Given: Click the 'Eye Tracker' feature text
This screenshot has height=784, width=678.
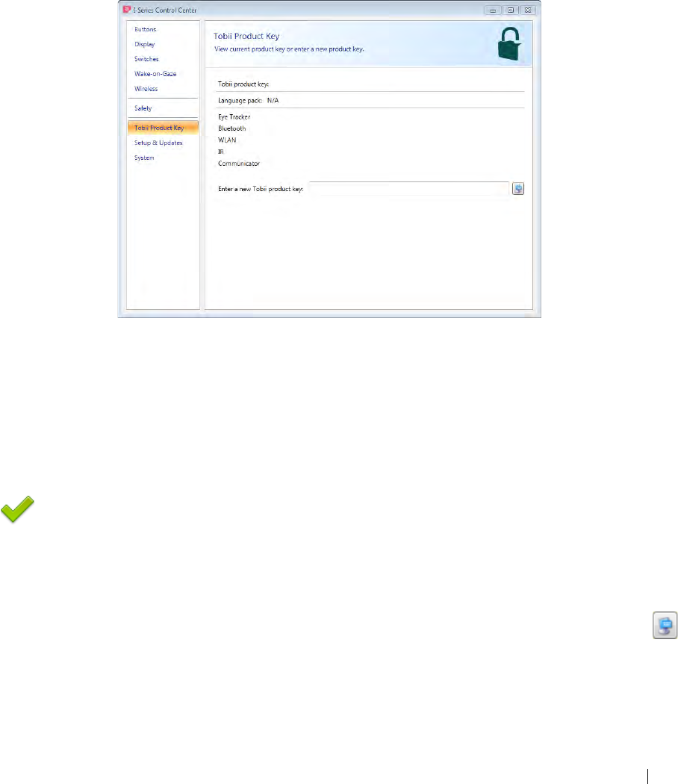Looking at the screenshot, I should coord(234,117).
